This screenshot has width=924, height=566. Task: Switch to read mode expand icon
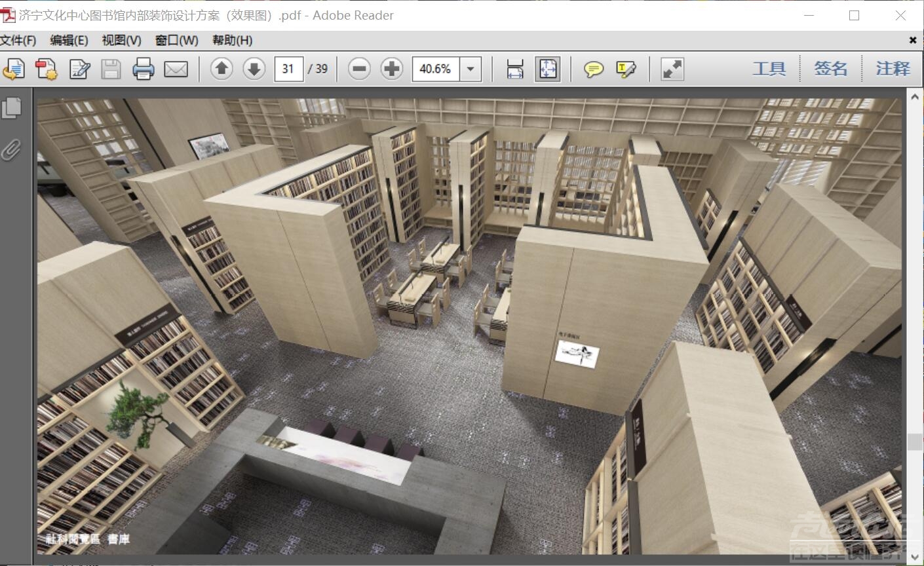tap(672, 69)
